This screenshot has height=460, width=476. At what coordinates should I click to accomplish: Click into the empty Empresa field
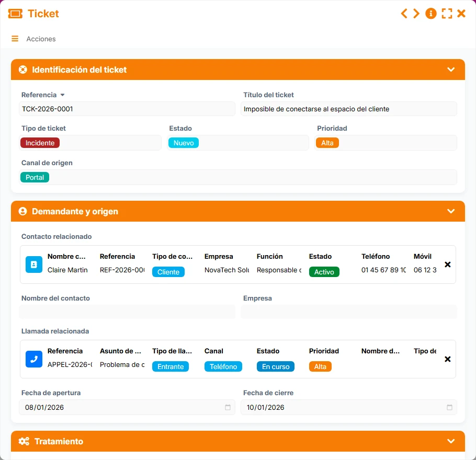point(348,312)
